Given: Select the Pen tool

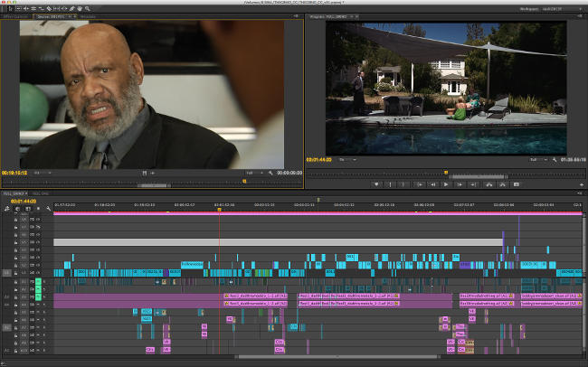Looking at the screenshot, I should 71,8.
